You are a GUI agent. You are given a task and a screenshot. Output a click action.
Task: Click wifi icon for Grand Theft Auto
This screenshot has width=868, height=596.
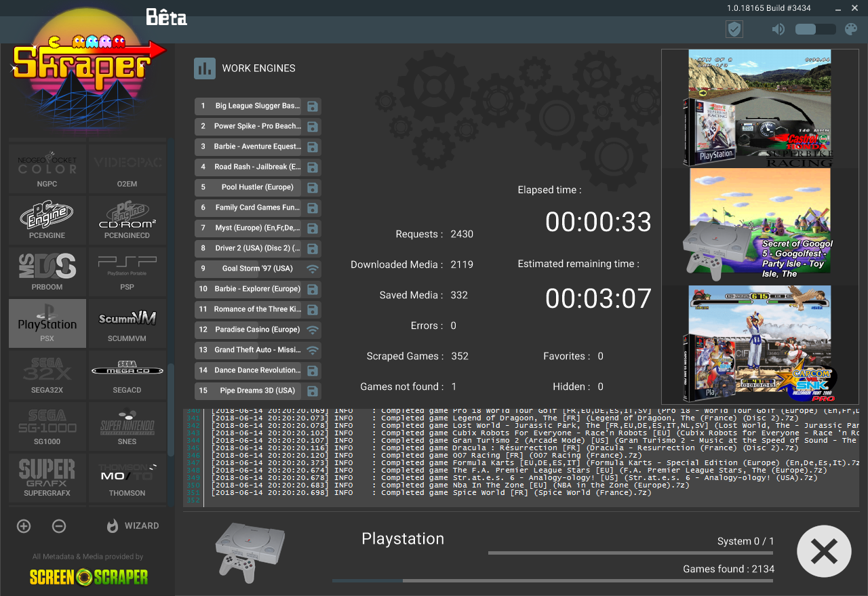312,351
